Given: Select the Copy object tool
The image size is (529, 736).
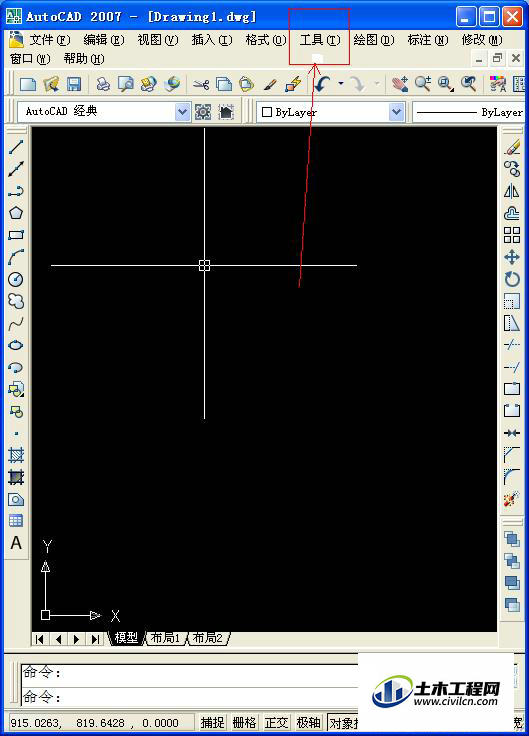Looking at the screenshot, I should tap(512, 169).
